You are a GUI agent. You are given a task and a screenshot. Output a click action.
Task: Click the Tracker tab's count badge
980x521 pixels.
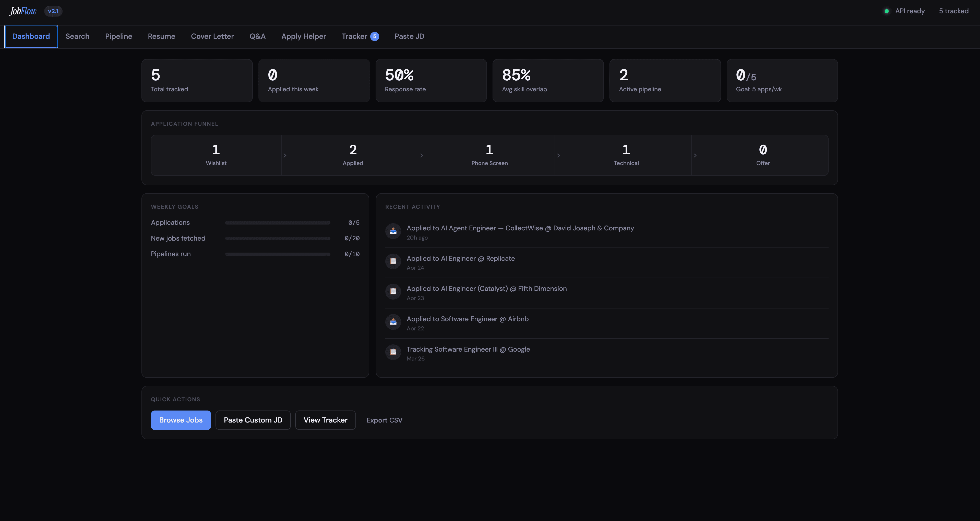pos(374,36)
